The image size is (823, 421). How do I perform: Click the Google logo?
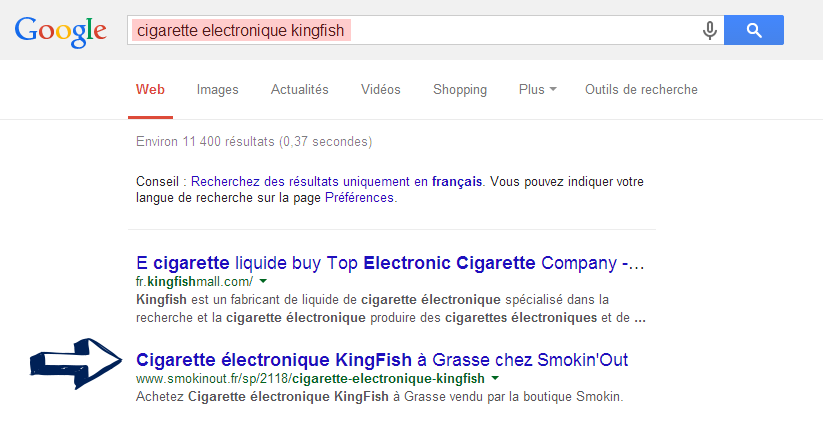(60, 31)
